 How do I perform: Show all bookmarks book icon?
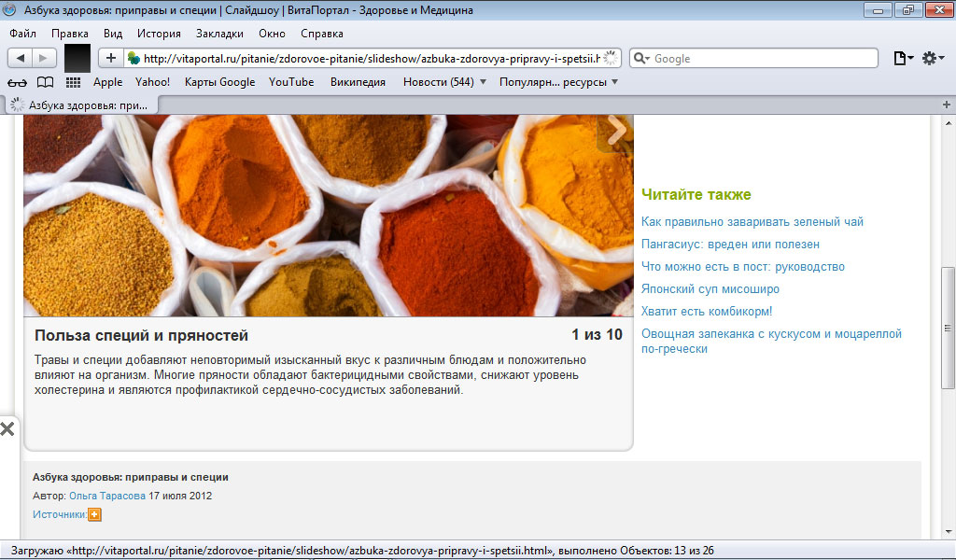(x=45, y=82)
